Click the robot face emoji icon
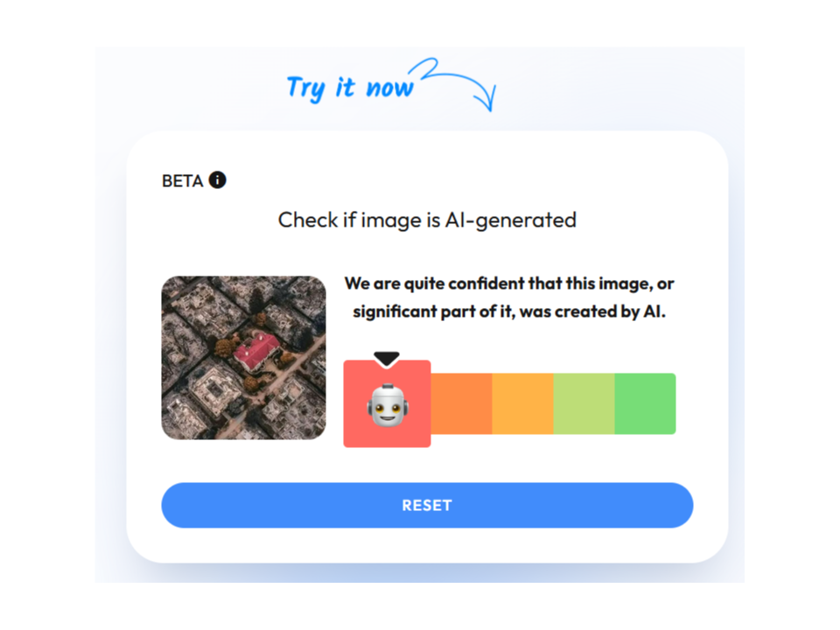The width and height of the screenshot is (840, 630). [388, 405]
